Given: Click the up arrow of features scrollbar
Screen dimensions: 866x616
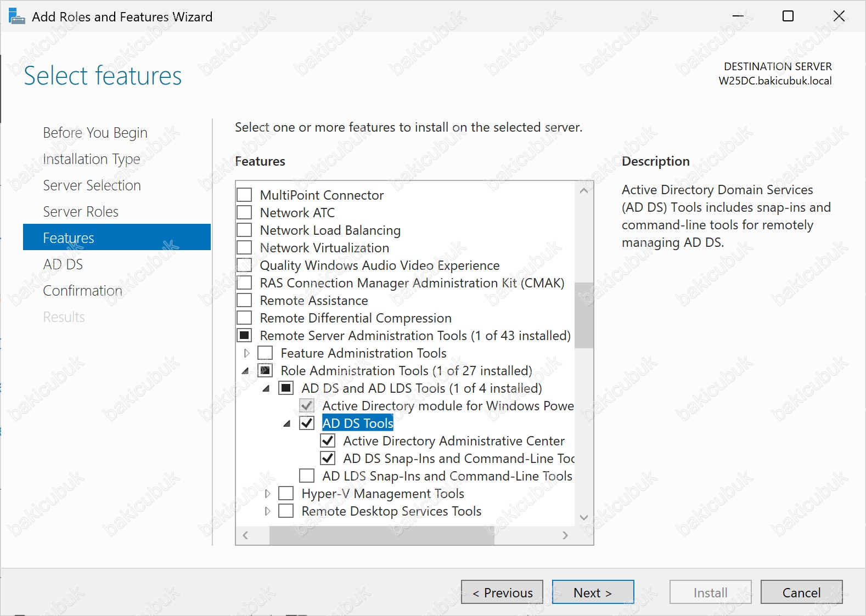Looking at the screenshot, I should (x=584, y=190).
